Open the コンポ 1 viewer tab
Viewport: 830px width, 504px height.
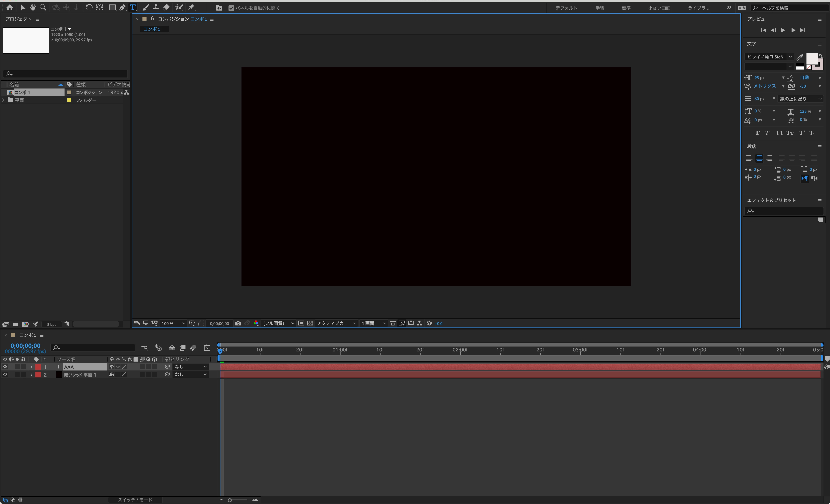click(x=152, y=29)
